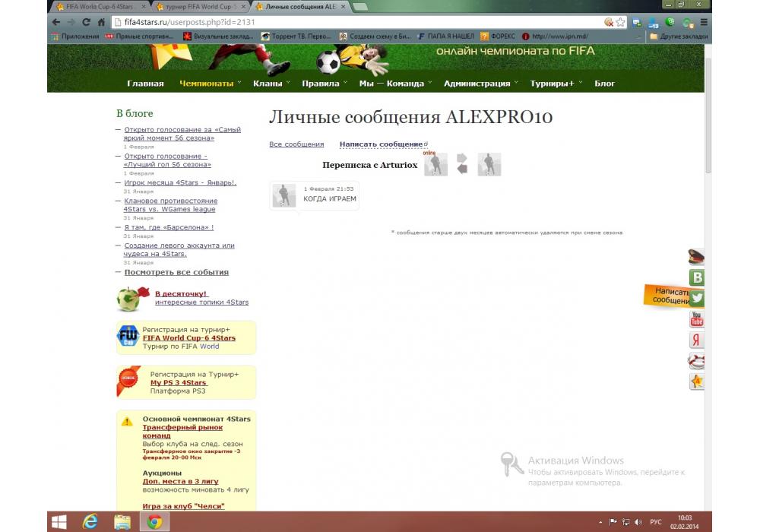Open Internet Explorer from taskbar
Image resolution: width=760 pixels, height=532 pixels.
90,521
